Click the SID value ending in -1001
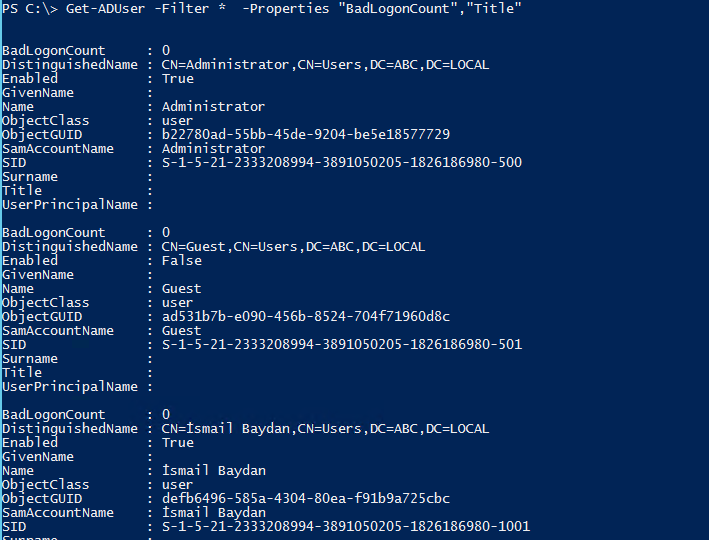This screenshot has height=540, width=709. (346, 526)
